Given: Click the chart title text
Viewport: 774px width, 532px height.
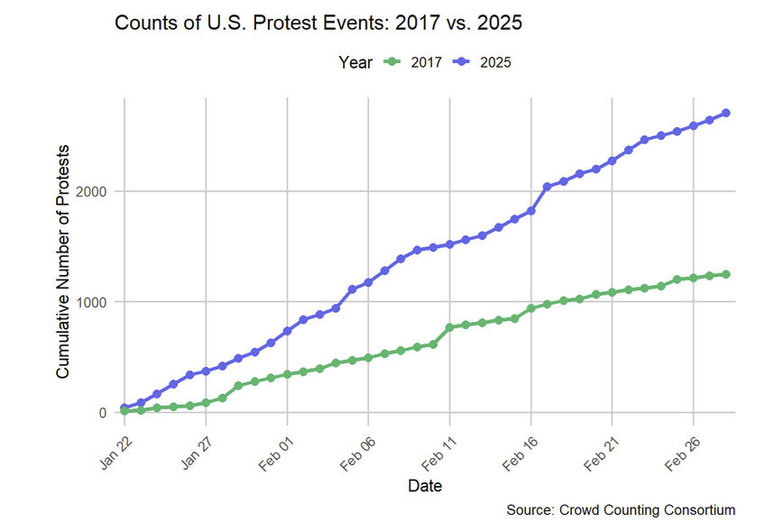Looking at the screenshot, I should (318, 23).
